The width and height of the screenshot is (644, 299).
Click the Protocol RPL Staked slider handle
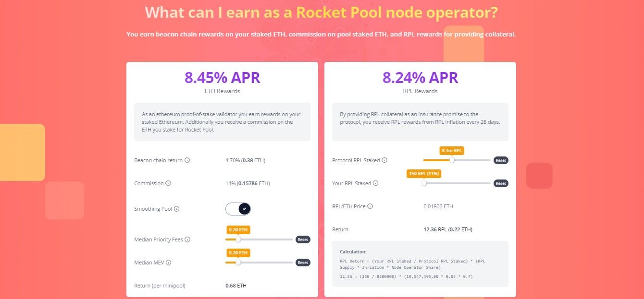click(452, 160)
